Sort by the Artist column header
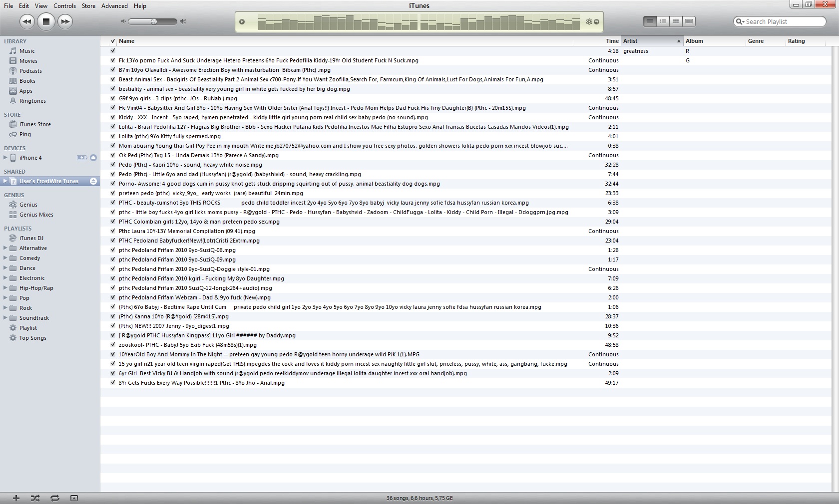Image resolution: width=839 pixels, height=504 pixels. coord(652,41)
